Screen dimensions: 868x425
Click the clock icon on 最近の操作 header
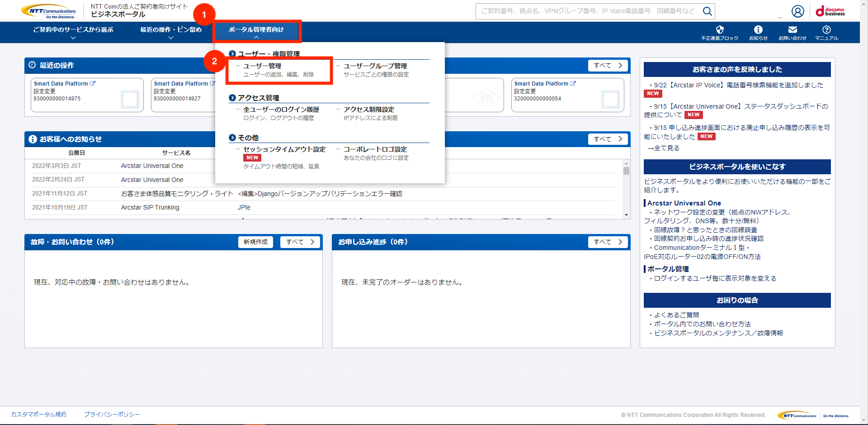pos(31,65)
